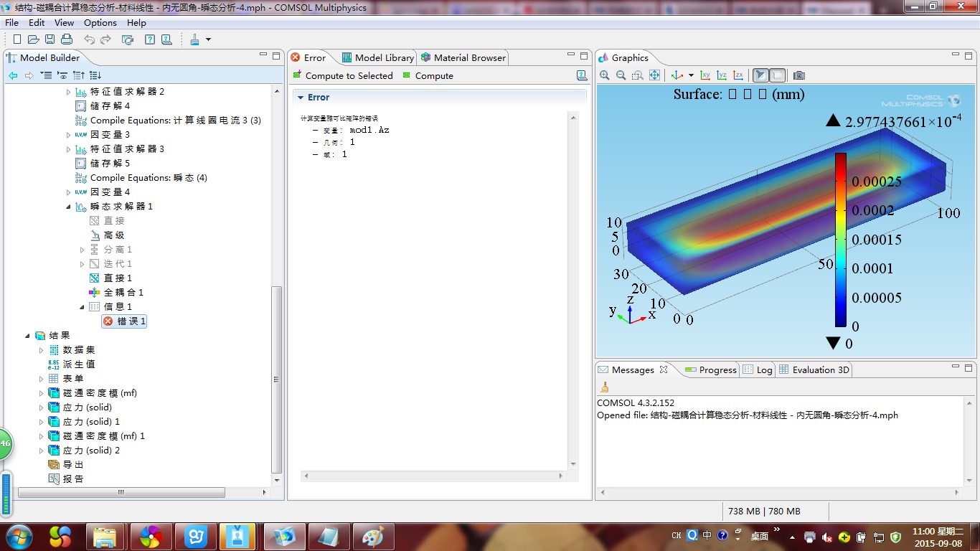The image size is (980, 551).
Task: Open the default view dropdown arrow
Action: click(691, 75)
